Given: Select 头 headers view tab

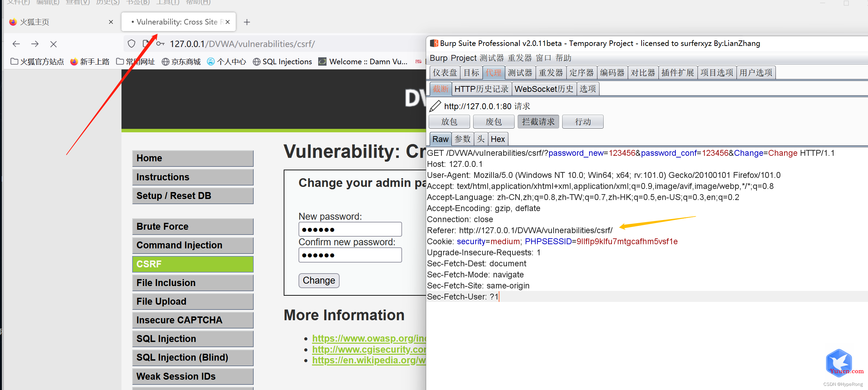Looking at the screenshot, I should pos(481,139).
